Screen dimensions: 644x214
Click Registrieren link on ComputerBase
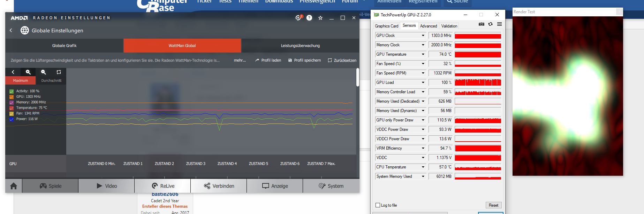click(x=423, y=1)
